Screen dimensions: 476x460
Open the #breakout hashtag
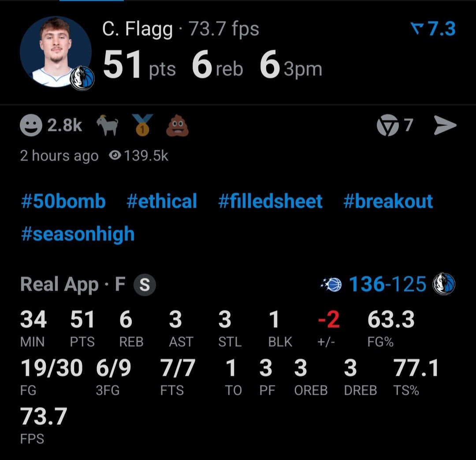[x=388, y=202]
